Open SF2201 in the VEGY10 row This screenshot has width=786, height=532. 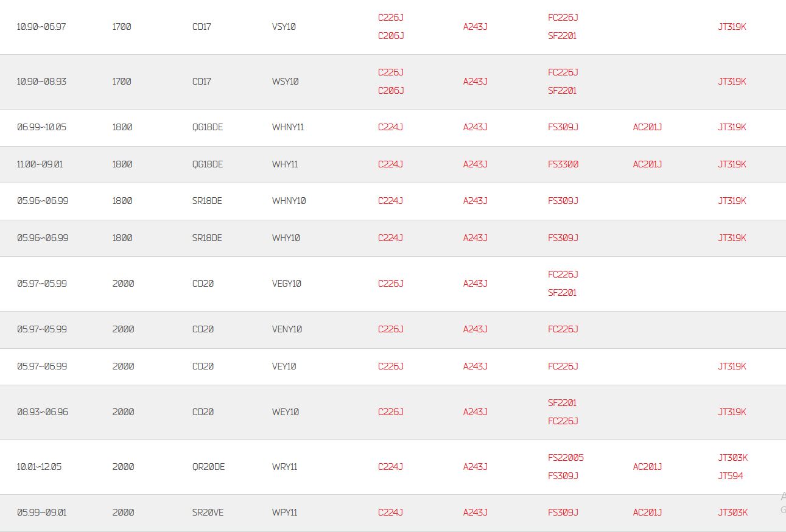click(x=562, y=293)
